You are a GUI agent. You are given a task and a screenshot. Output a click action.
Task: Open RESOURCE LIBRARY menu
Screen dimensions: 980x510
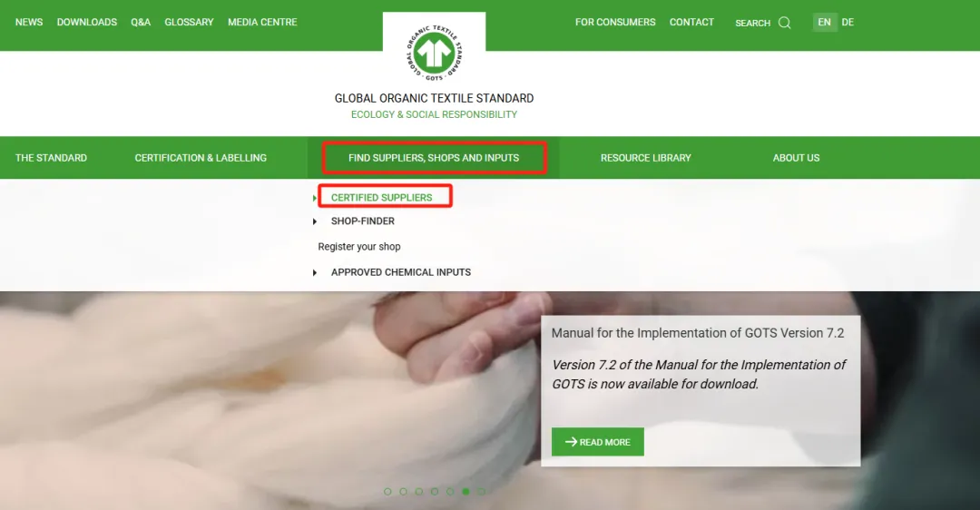pyautogui.click(x=646, y=158)
